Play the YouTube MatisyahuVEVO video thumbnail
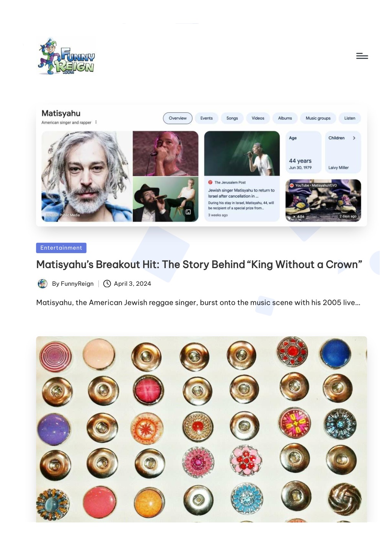 pyautogui.click(x=323, y=200)
